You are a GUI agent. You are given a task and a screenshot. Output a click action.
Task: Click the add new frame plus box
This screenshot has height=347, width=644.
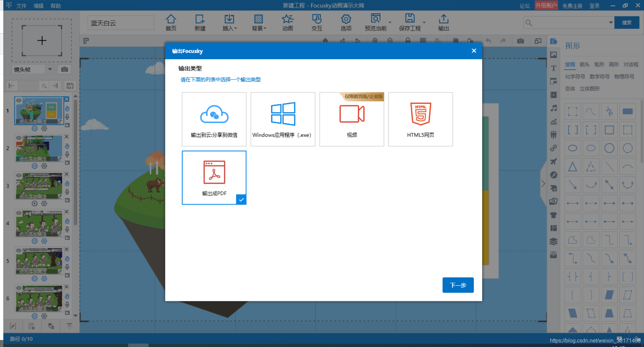click(42, 41)
